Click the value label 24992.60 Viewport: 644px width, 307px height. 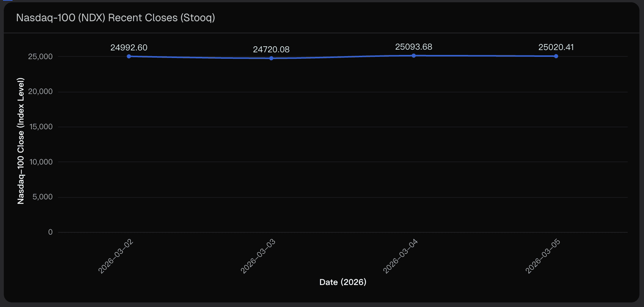click(129, 48)
